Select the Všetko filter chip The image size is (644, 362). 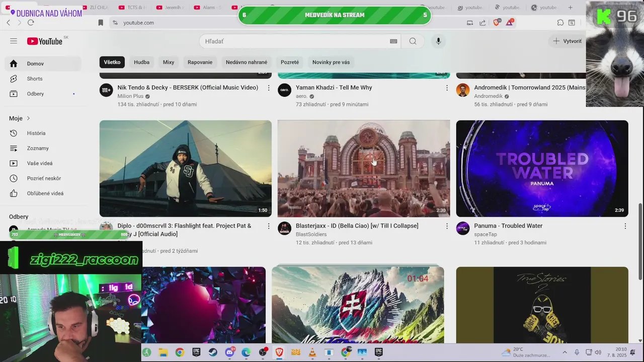coord(112,62)
